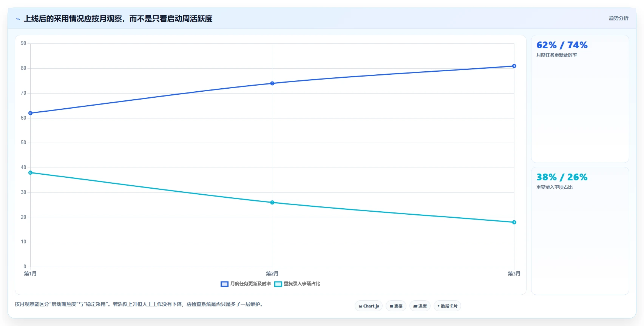
Task: Click the 趋势分析 tag in the header
Action: pos(618,18)
